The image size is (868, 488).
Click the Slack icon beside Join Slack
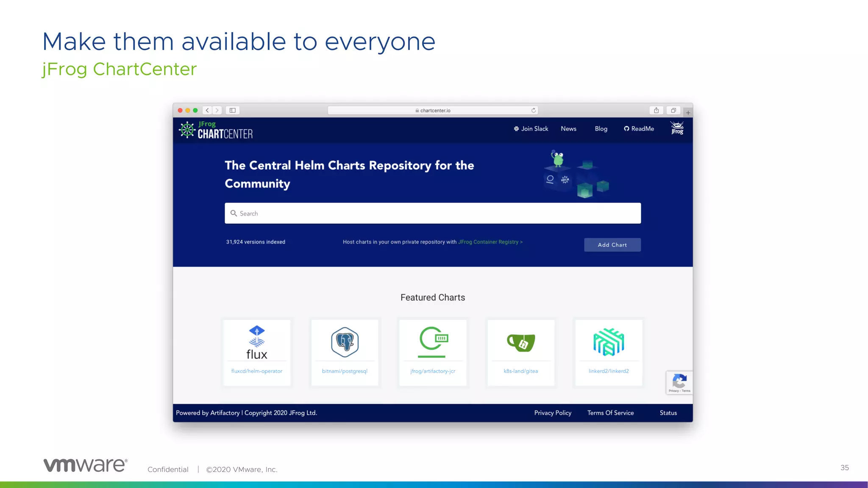516,129
